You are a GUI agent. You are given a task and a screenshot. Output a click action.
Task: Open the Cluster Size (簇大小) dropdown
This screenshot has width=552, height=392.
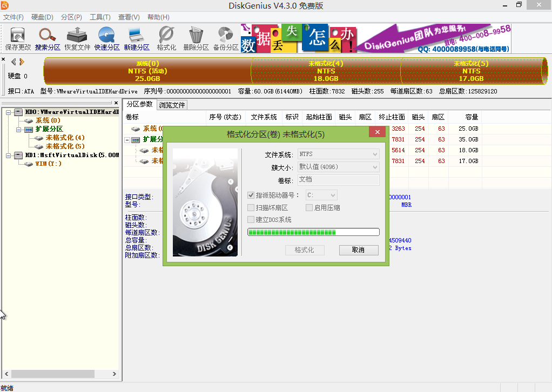tap(338, 167)
